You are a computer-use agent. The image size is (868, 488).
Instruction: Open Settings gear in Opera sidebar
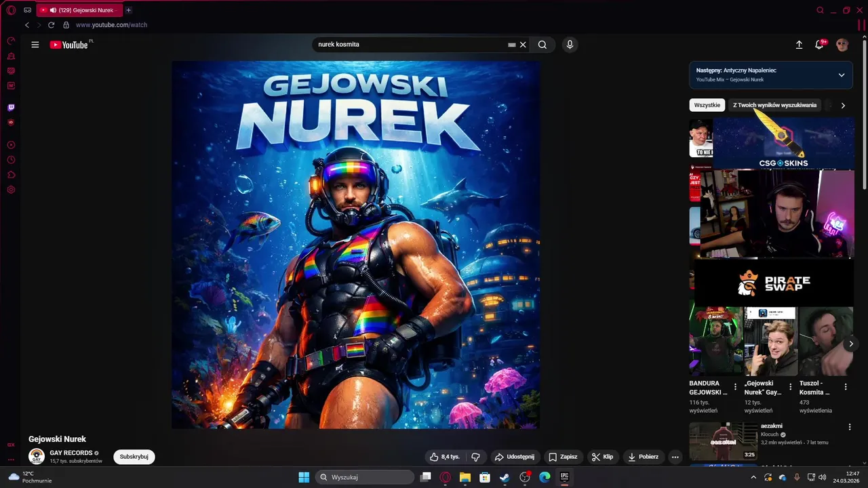tap(11, 190)
